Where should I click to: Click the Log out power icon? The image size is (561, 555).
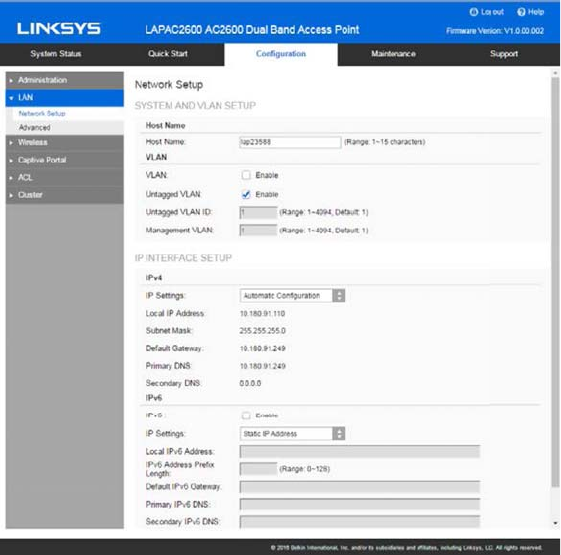[473, 12]
